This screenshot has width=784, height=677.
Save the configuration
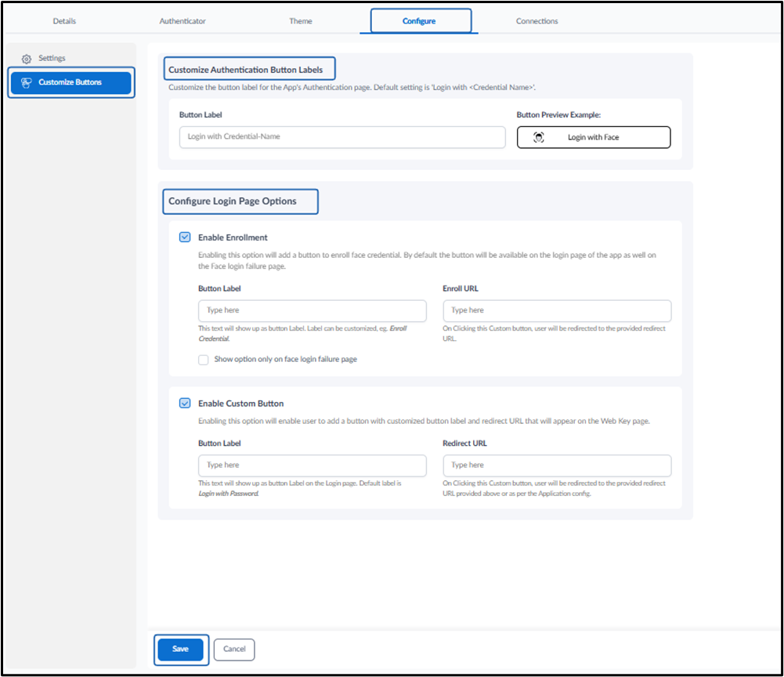[180, 649]
